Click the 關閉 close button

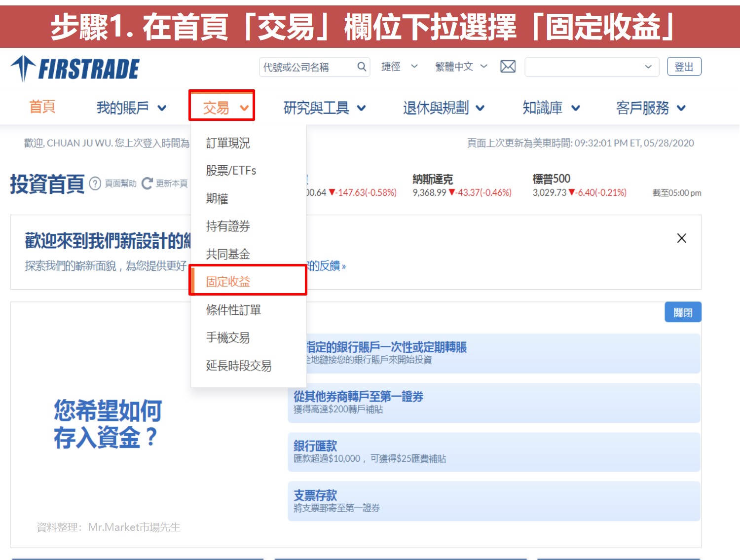click(x=683, y=312)
